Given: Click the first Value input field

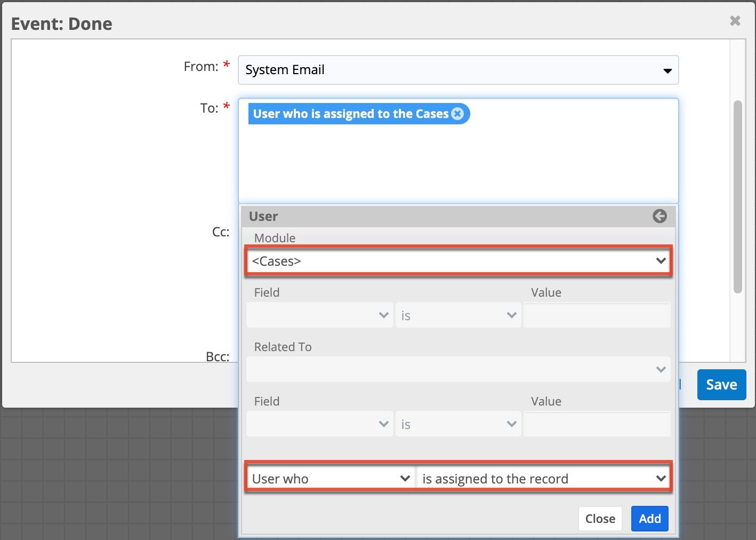Looking at the screenshot, I should 597,315.
